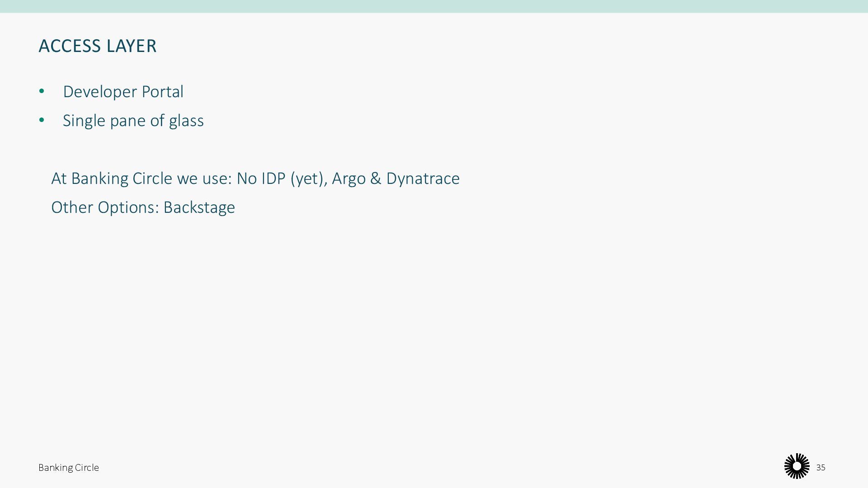Click the word LAYER in the title
This screenshot has width=868, height=488.
[x=132, y=46]
